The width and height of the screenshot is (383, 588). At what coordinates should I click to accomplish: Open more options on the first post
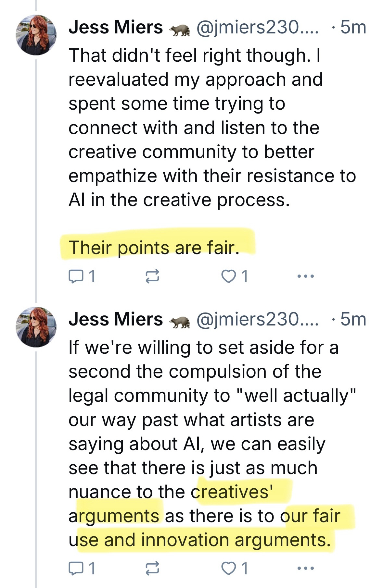coord(305,276)
